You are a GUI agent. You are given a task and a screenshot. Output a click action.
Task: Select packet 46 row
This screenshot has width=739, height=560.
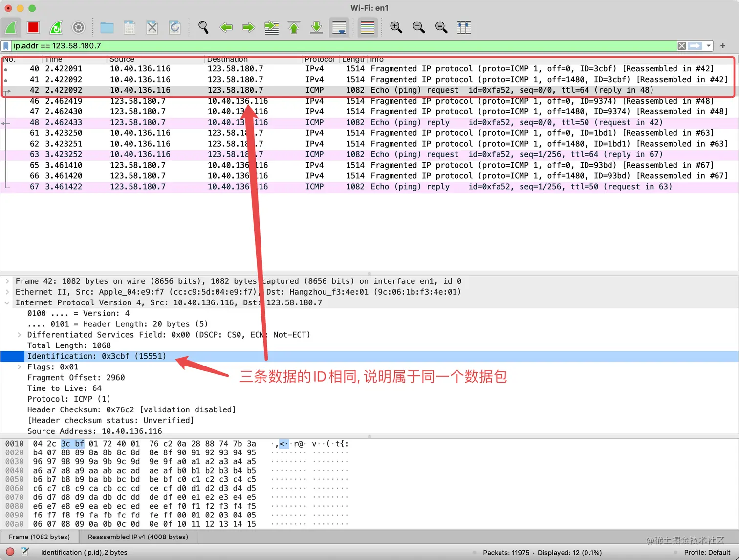pos(369,101)
